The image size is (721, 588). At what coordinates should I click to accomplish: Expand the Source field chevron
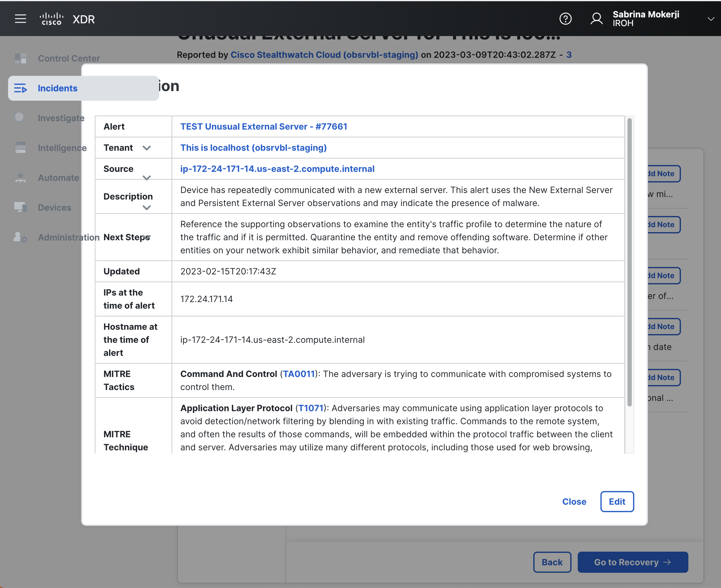coord(147,177)
